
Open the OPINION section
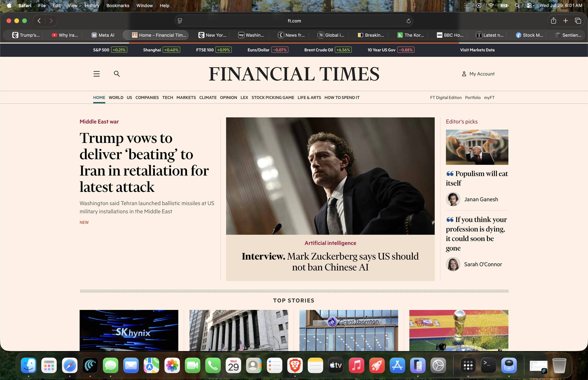[x=228, y=97]
